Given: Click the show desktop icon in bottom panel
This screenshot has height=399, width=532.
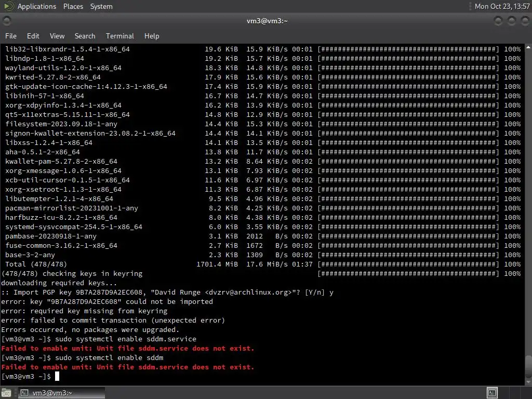Looking at the screenshot, I should coord(6,393).
